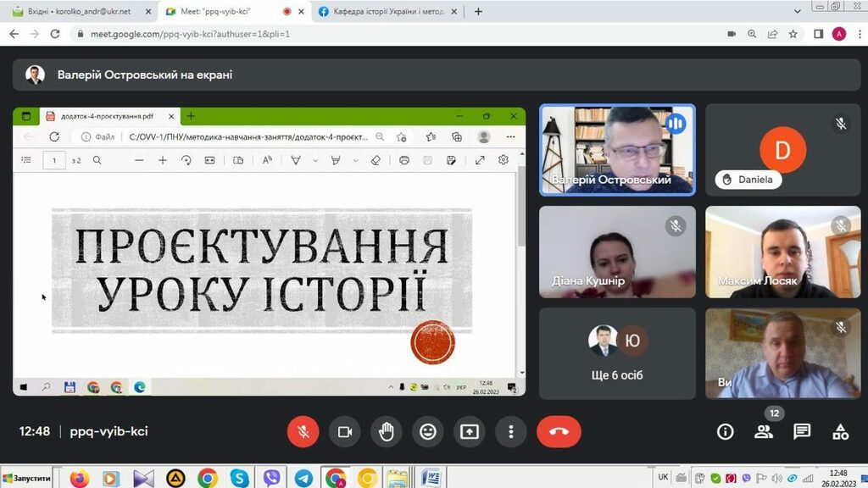868x488 pixels.
Task: Expand the Chrome tab search chevron
Action: pos(797,12)
